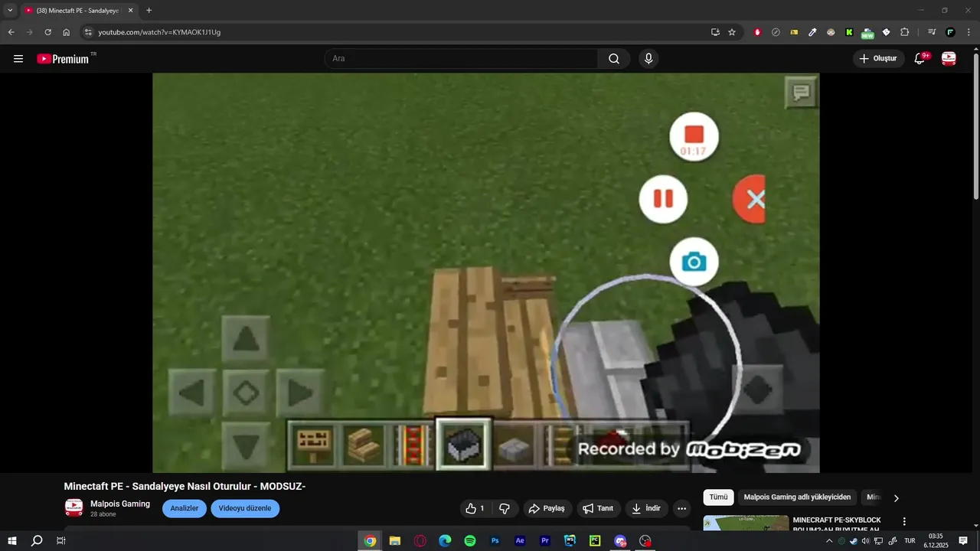Open Windows taskbar search
The height and width of the screenshot is (551, 980).
click(36, 541)
